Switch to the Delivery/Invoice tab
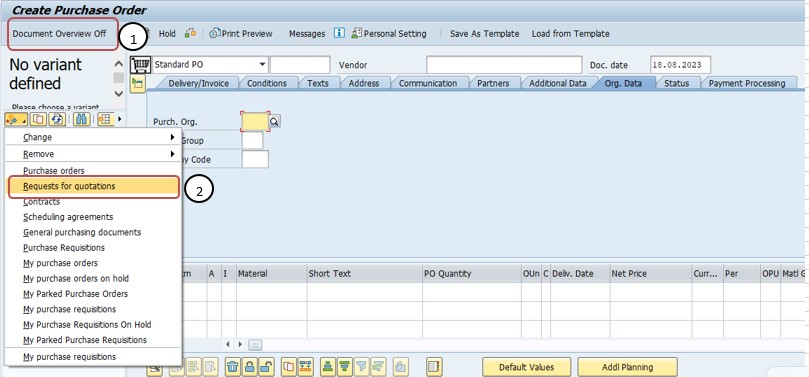The image size is (809, 377). pyautogui.click(x=198, y=83)
